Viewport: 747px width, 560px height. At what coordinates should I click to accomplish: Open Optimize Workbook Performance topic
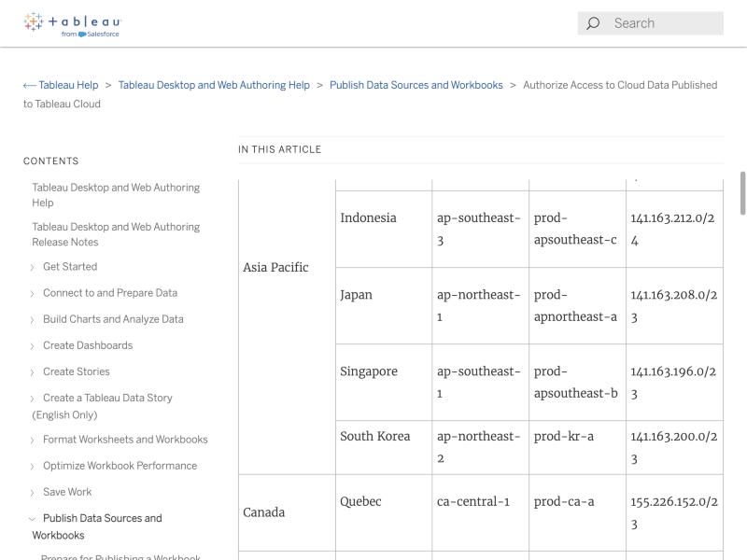click(x=120, y=465)
